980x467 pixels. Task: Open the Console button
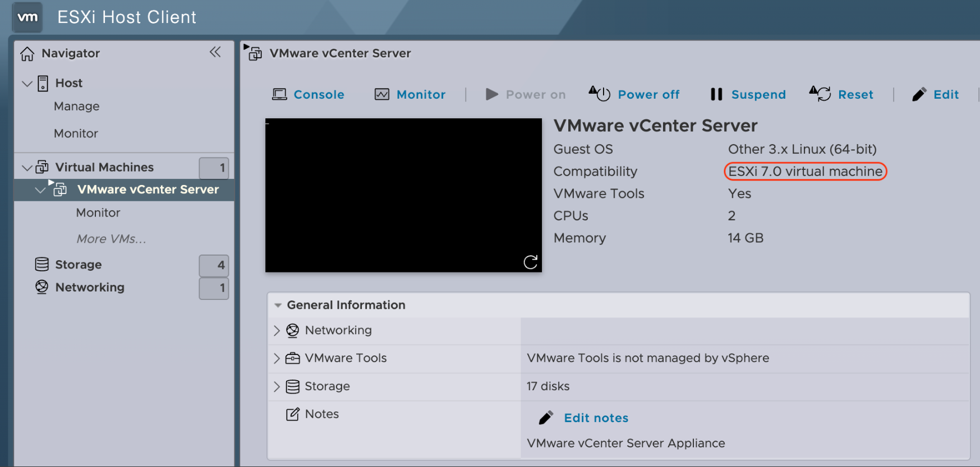(308, 94)
